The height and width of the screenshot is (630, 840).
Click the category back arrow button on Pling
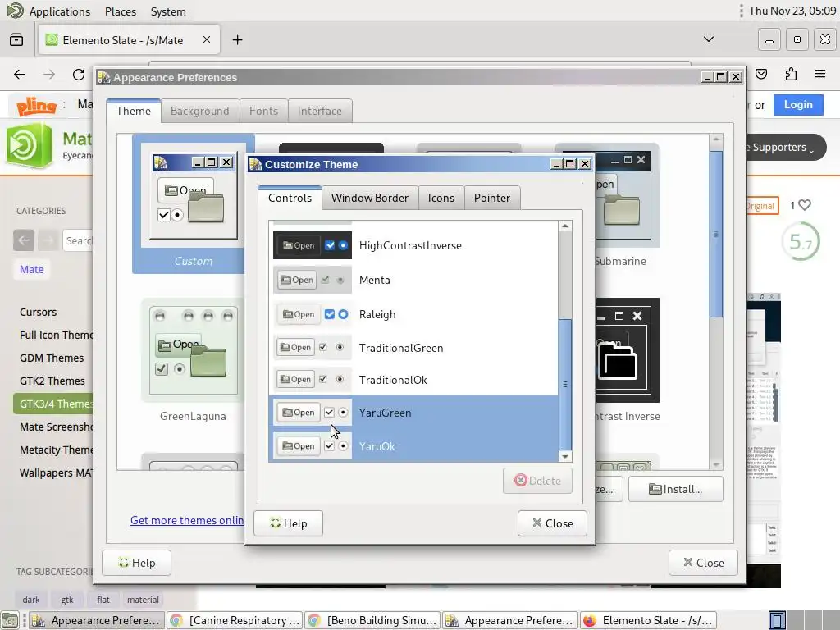click(x=24, y=240)
